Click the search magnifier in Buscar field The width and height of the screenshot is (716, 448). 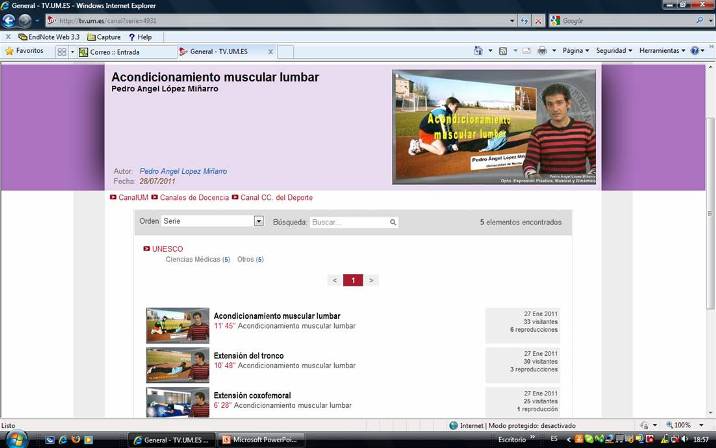[x=393, y=222]
